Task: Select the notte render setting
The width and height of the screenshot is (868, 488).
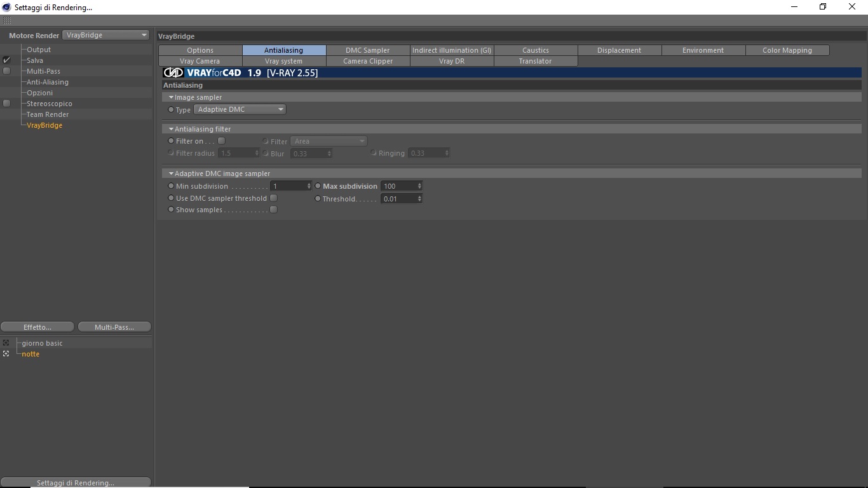Action: click(x=31, y=354)
